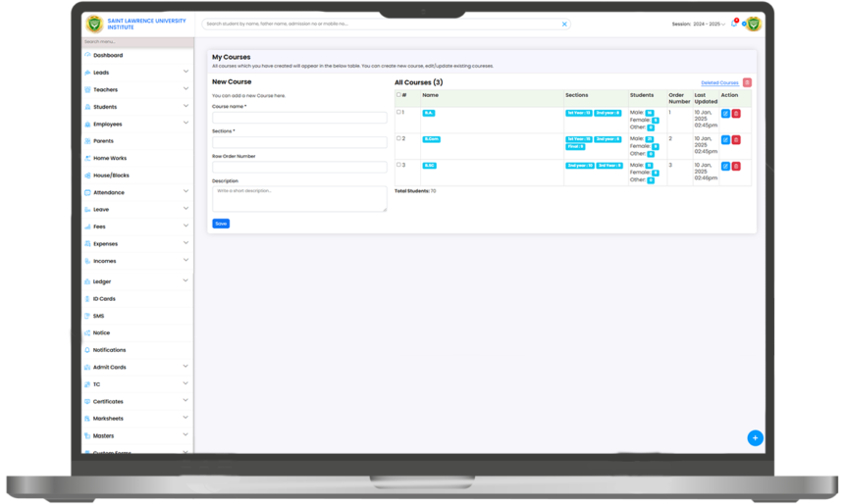Click the blue edit icon for course B.Com
The width and height of the screenshot is (844, 504).
coord(725,140)
